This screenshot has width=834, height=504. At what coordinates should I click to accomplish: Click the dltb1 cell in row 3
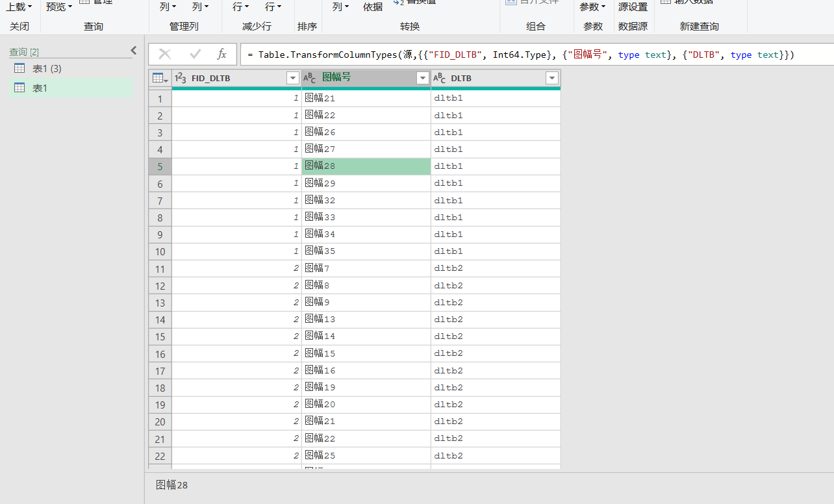pos(496,132)
